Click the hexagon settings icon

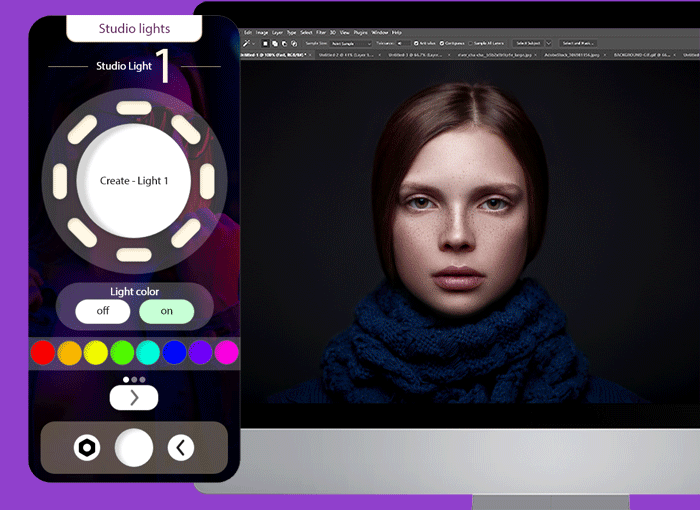click(87, 448)
